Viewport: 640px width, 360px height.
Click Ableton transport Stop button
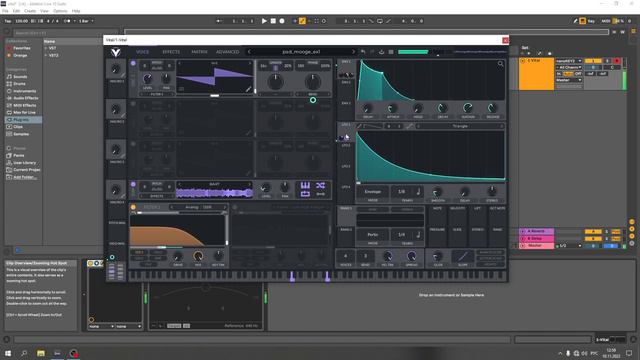273,21
